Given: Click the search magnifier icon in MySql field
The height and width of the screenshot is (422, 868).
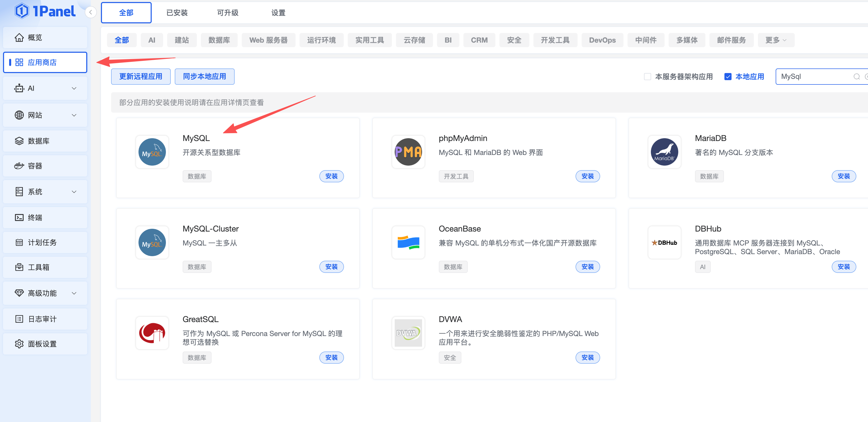Looking at the screenshot, I should coord(856,76).
